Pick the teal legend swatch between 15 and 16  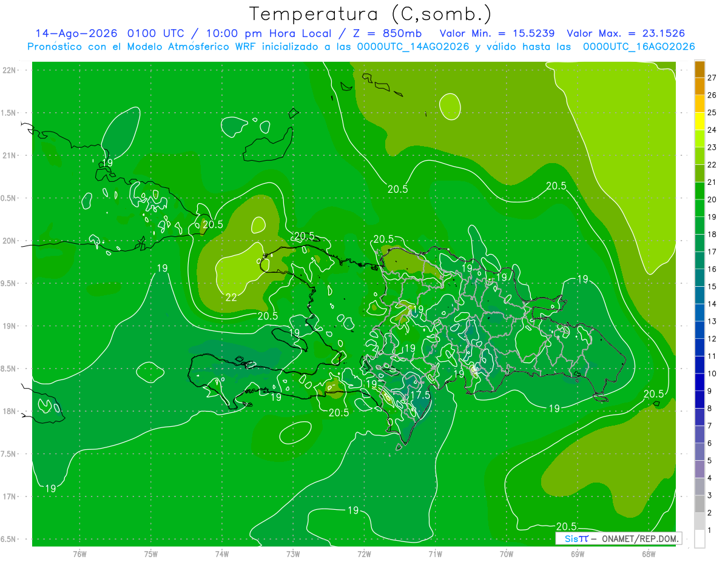point(699,278)
